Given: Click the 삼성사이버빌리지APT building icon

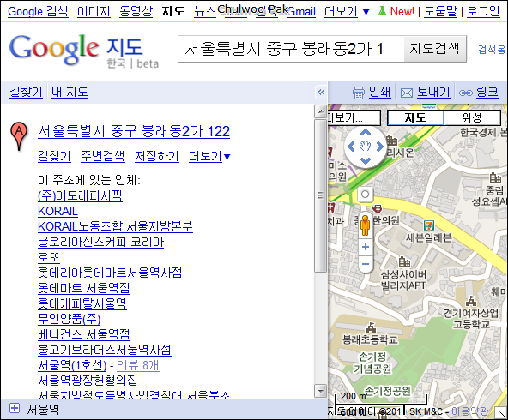Looking at the screenshot, I should pos(404,261).
